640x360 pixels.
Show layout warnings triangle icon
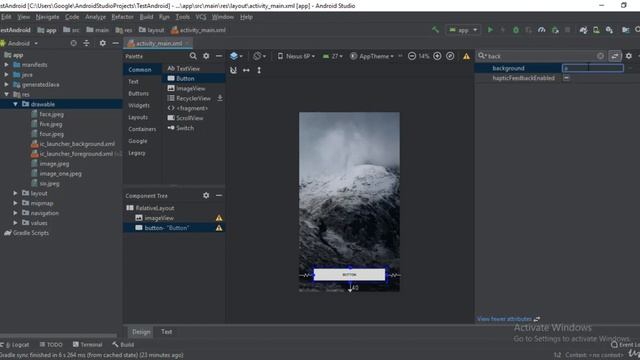coord(466,56)
